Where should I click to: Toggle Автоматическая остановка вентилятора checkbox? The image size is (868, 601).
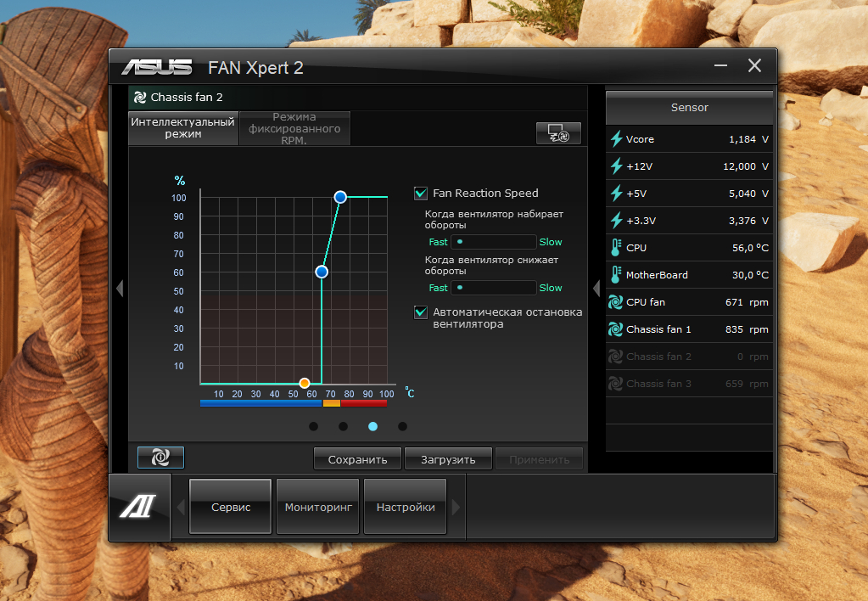click(x=421, y=312)
